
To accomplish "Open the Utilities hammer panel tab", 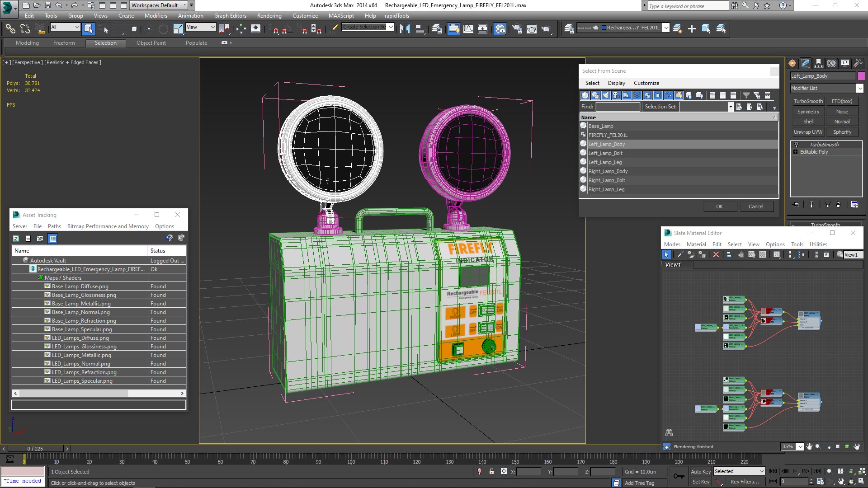I will pos(858,63).
